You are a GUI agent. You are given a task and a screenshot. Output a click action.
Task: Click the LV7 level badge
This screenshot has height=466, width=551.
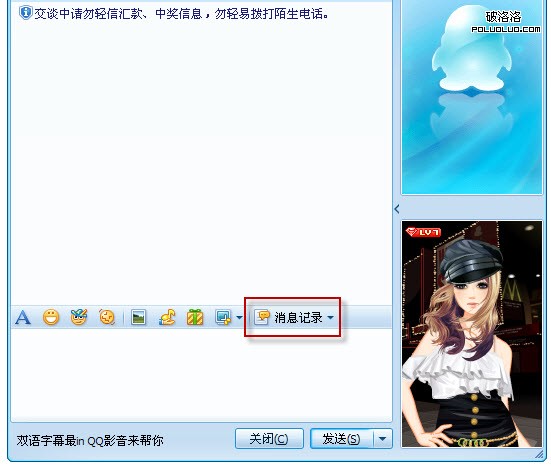pos(423,232)
